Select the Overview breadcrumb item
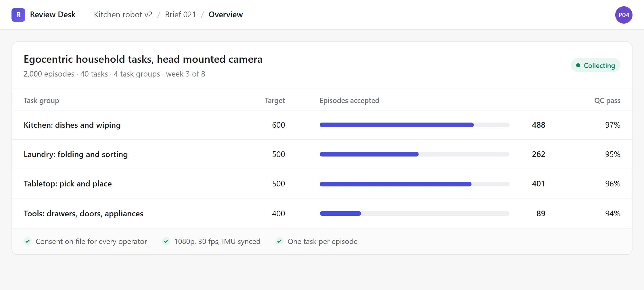The width and height of the screenshot is (644, 290). pos(226,15)
